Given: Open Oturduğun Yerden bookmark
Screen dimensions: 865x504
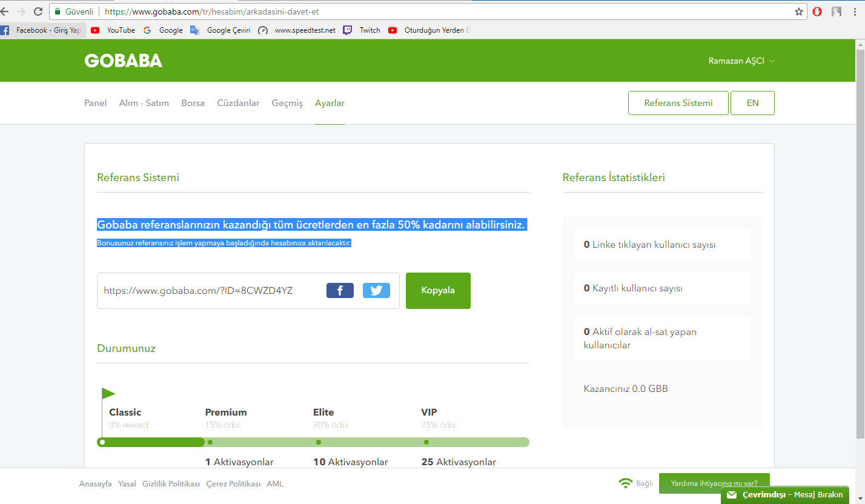Looking at the screenshot, I should point(429,30).
